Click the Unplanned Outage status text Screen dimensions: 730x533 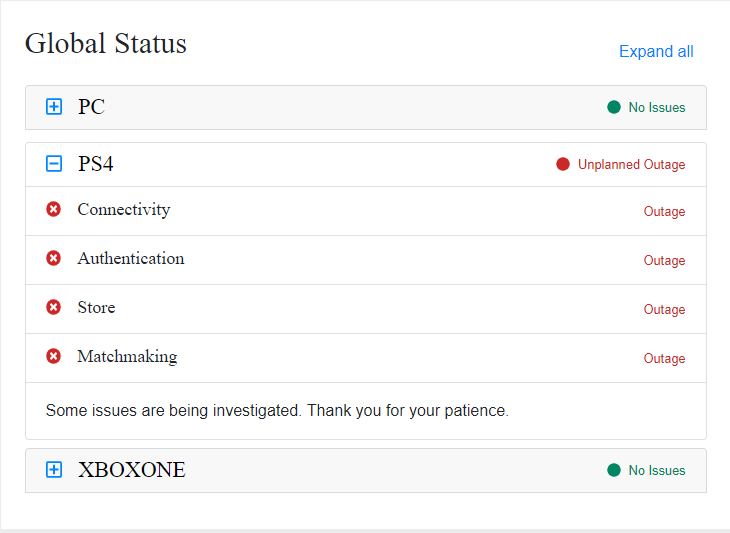pyautogui.click(x=632, y=165)
